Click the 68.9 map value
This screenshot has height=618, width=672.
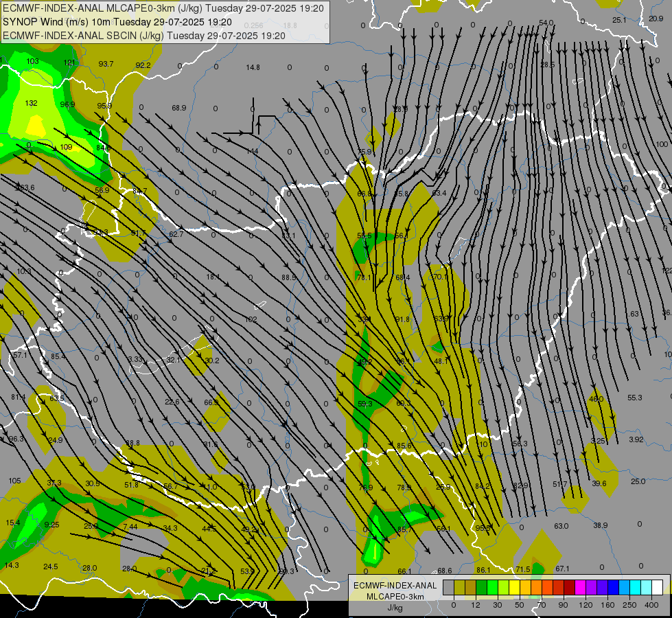179,108
